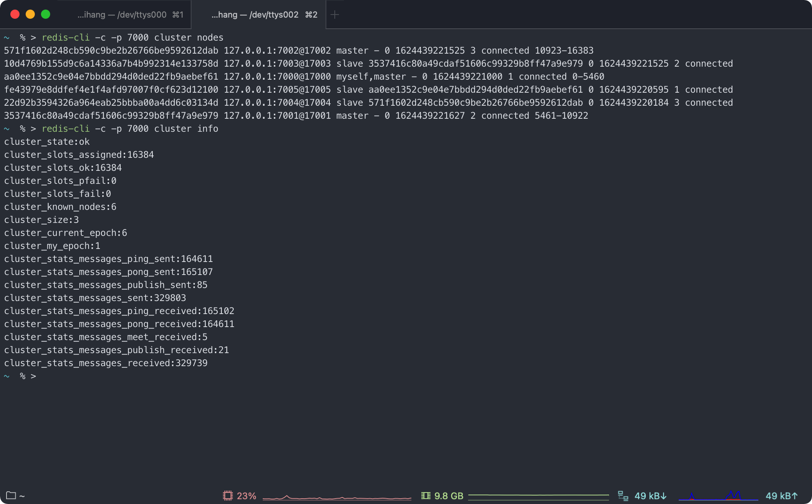Click cluster_slots_pfail:0 line

coord(60,181)
